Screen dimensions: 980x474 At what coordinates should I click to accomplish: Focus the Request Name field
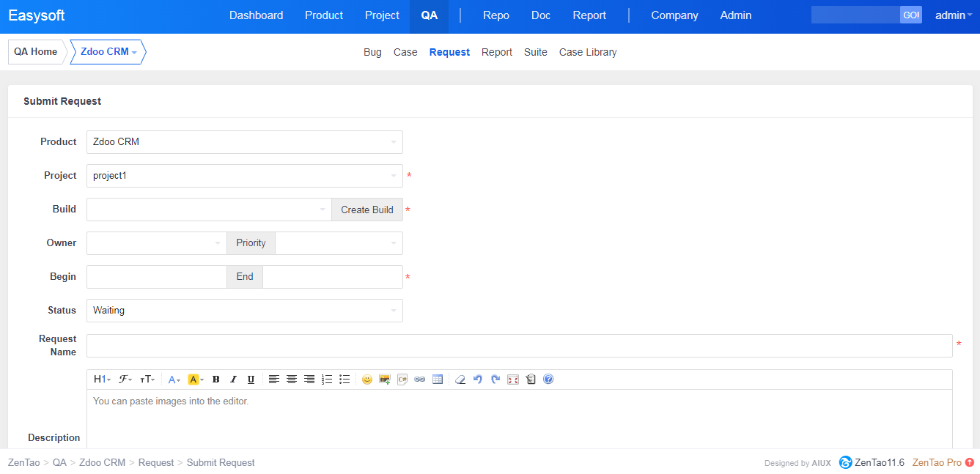point(520,346)
